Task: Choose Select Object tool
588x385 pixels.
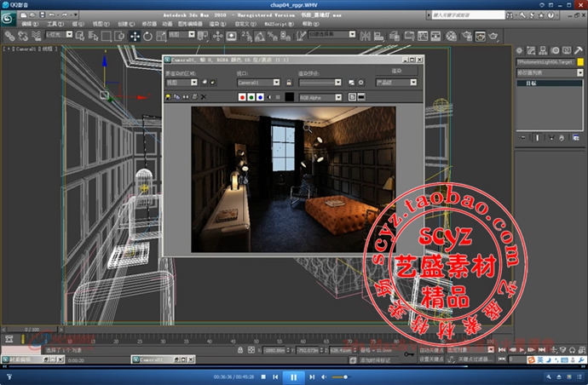Action: click(80, 36)
